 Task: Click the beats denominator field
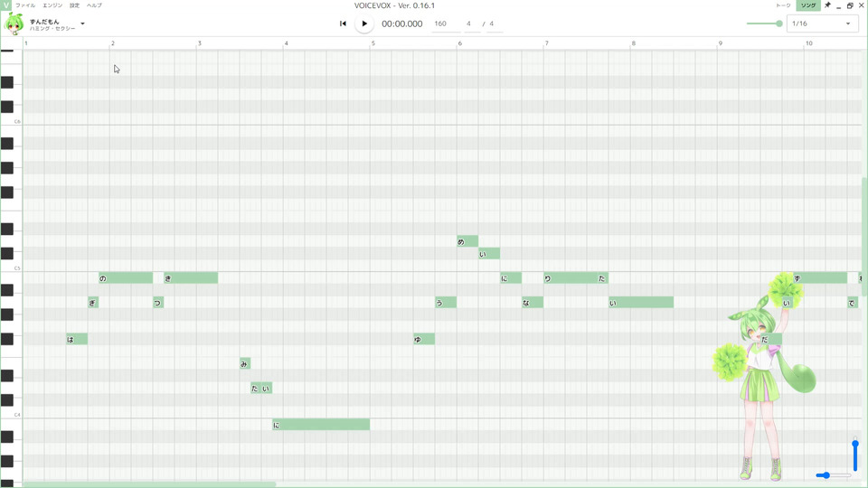[x=494, y=23]
